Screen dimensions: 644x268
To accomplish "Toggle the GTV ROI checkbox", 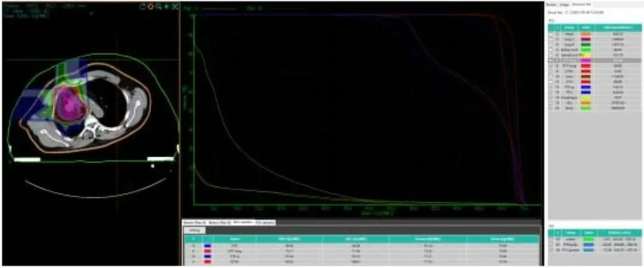I will pos(551,71).
